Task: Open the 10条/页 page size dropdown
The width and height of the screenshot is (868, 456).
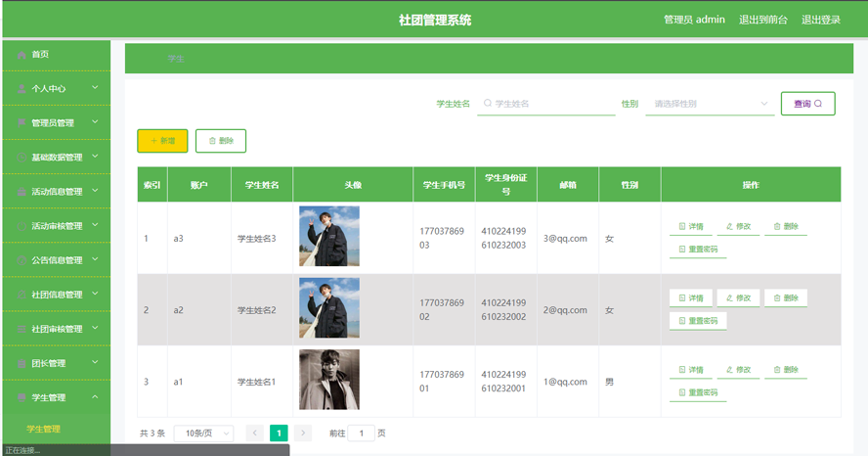Action: tap(203, 433)
